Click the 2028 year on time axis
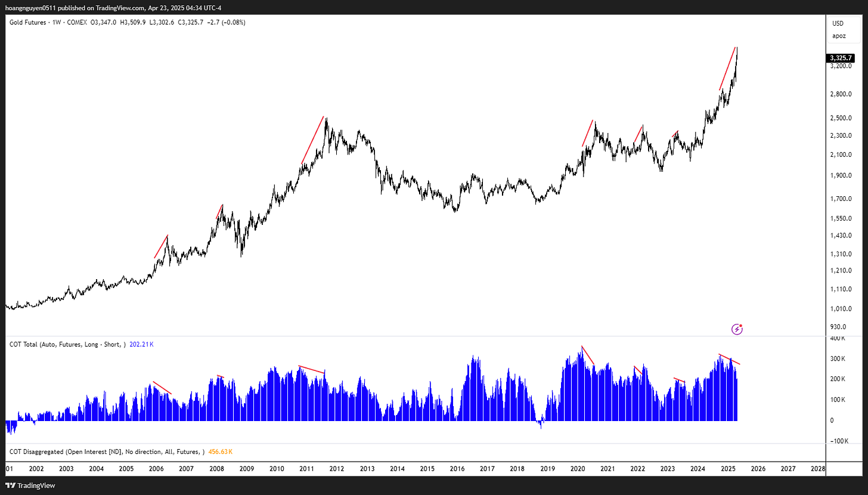The height and width of the screenshot is (495, 868). pyautogui.click(x=818, y=469)
